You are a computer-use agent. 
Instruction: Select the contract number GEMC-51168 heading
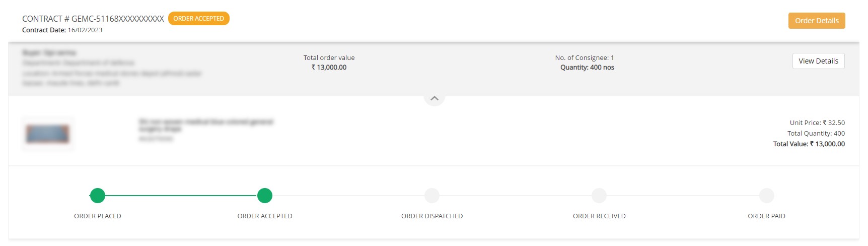coord(93,19)
